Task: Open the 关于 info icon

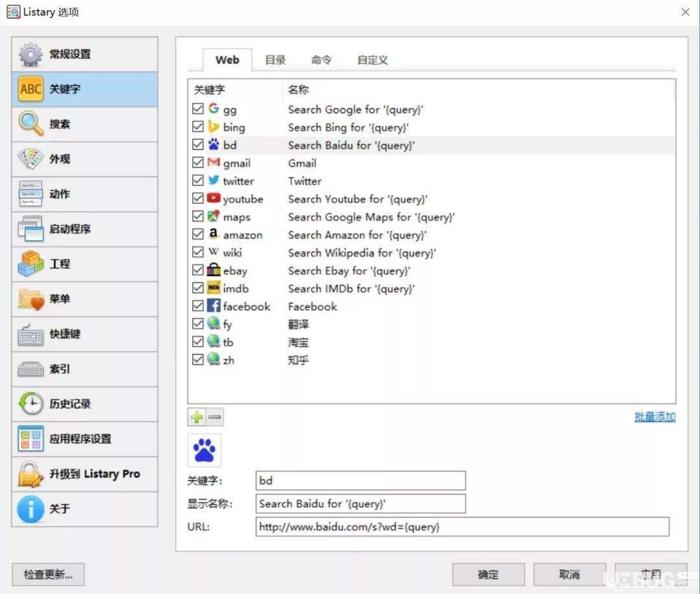Action: point(30,508)
